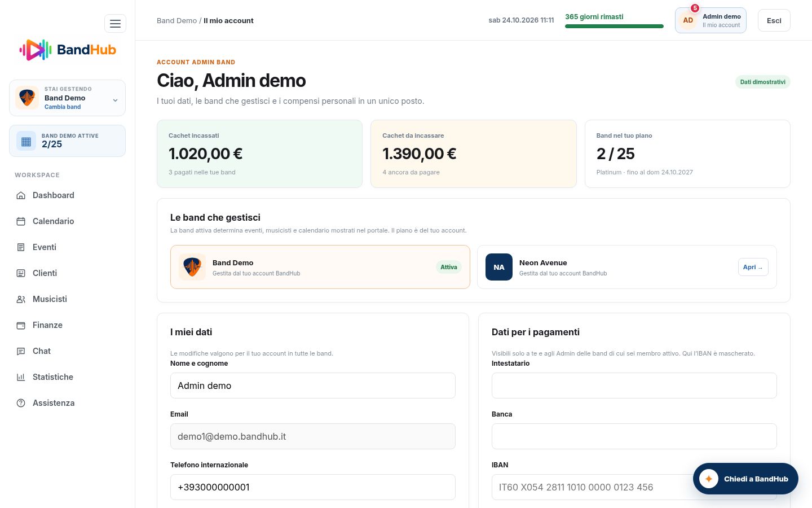Click the grid icon in Band Demo Attive card
The image size is (812, 508).
coord(26,141)
